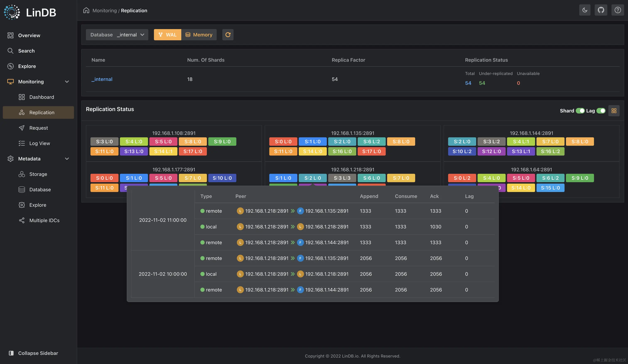Click the dark mode moon icon
628x364 pixels.
click(585, 10)
